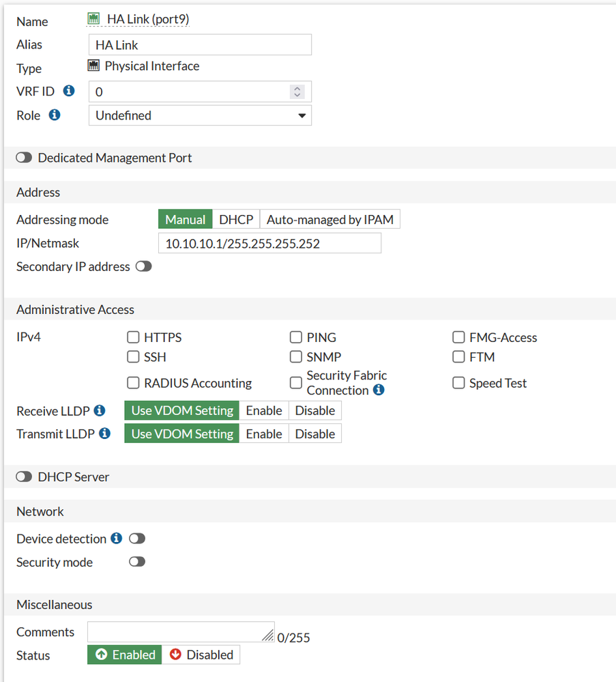
Task: Click the VRF ID stepper arrows
Action: point(297,91)
